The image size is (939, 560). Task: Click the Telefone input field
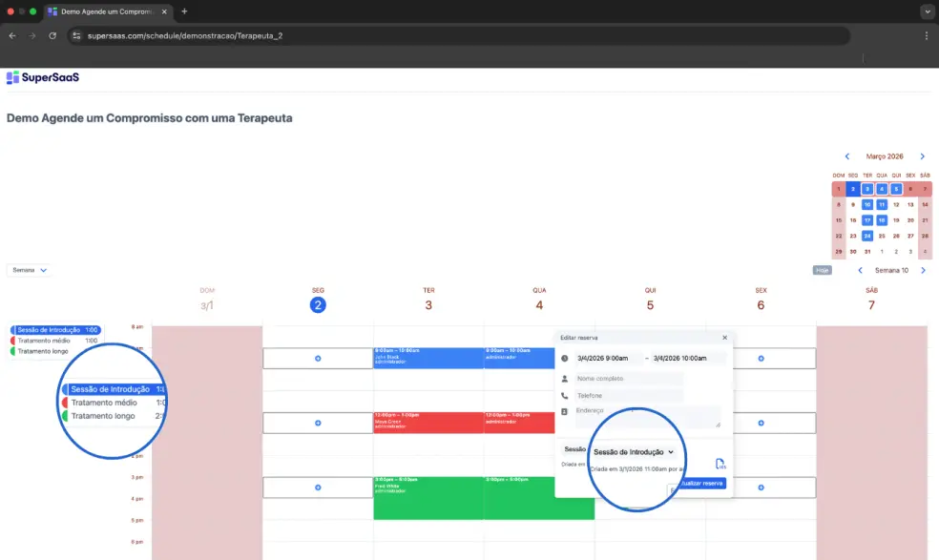coord(628,395)
